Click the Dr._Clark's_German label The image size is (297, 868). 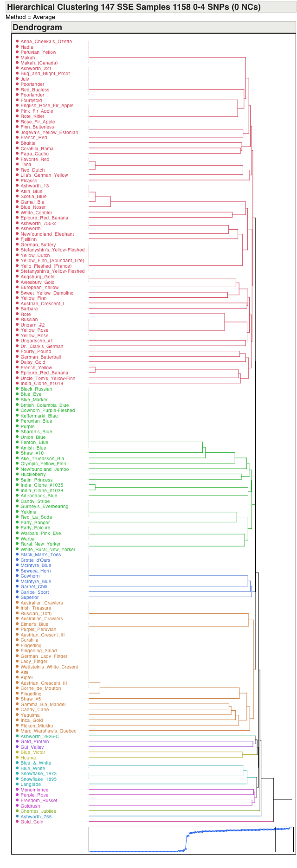pyautogui.click(x=42, y=347)
